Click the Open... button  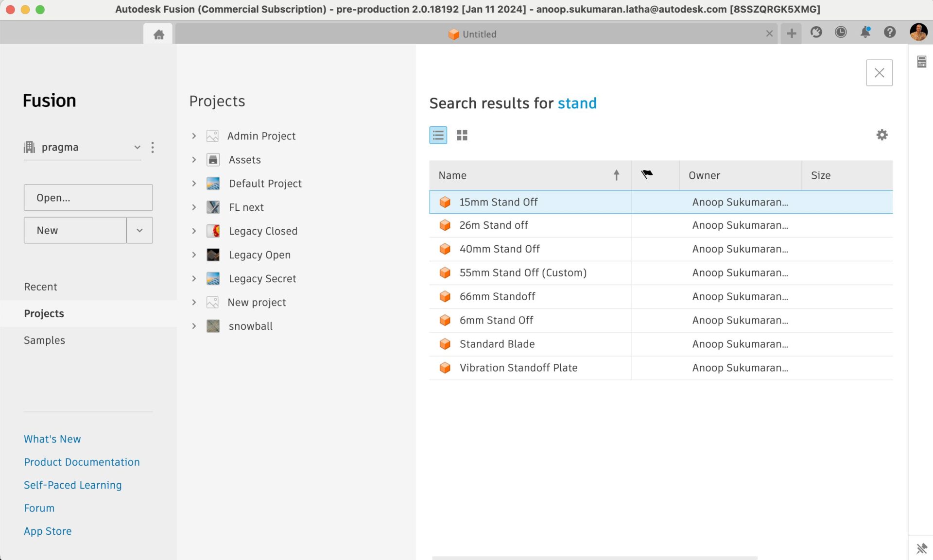(88, 198)
